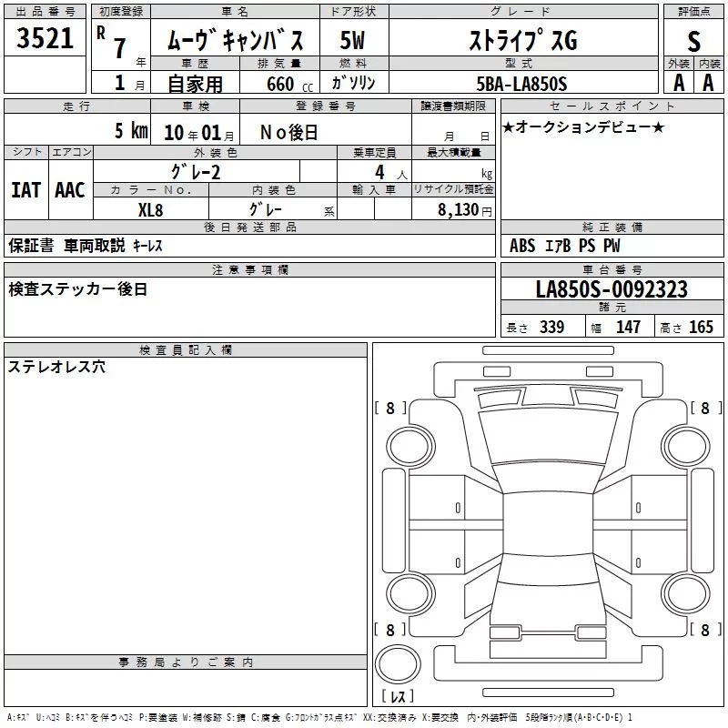
Task: Click the door type 5W
Action: click(x=352, y=40)
